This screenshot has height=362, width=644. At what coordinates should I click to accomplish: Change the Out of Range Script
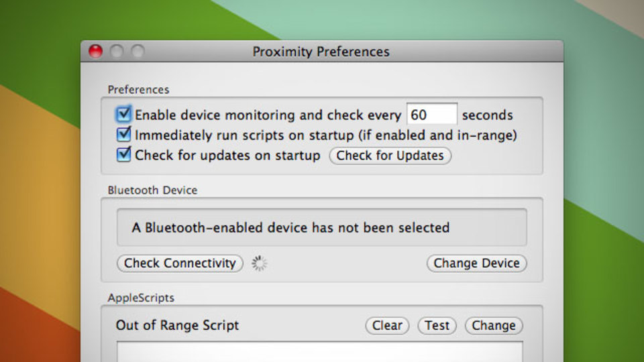click(x=494, y=326)
